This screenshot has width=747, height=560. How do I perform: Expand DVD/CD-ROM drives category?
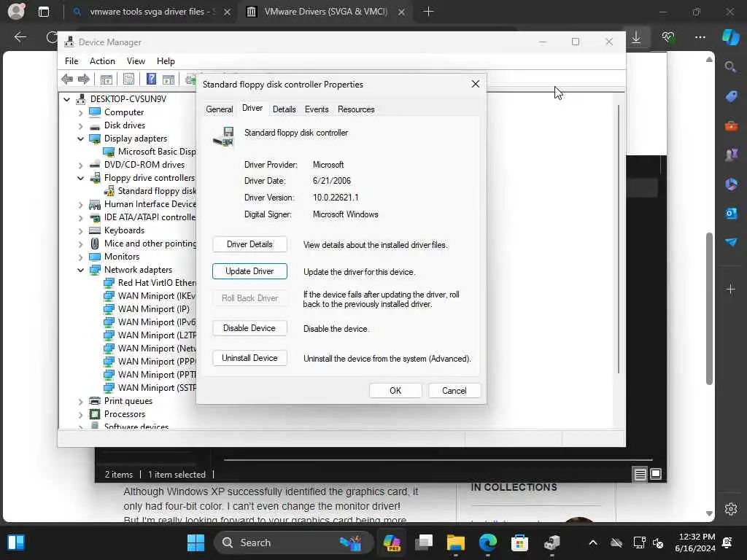[x=80, y=165]
